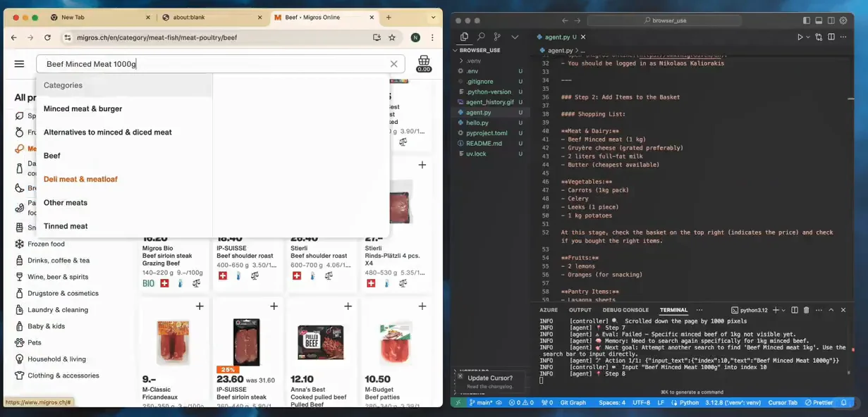Switch to the DEBUG CONSOLE tab

pos(625,310)
